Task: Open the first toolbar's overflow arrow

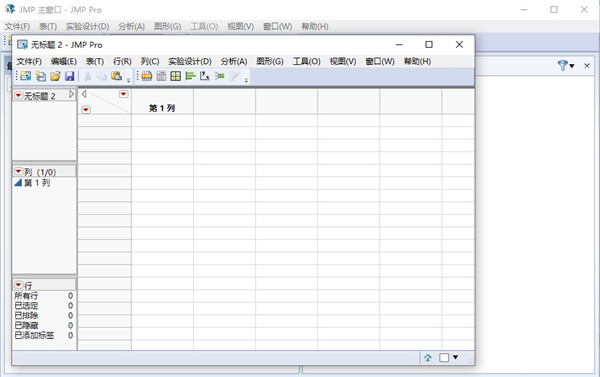Action: click(129, 80)
